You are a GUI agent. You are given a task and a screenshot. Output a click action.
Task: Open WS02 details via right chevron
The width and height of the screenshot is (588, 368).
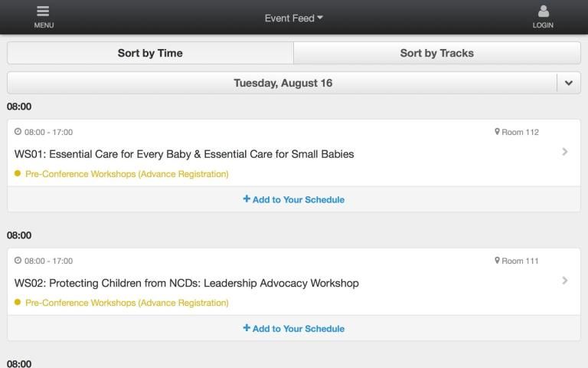(565, 281)
